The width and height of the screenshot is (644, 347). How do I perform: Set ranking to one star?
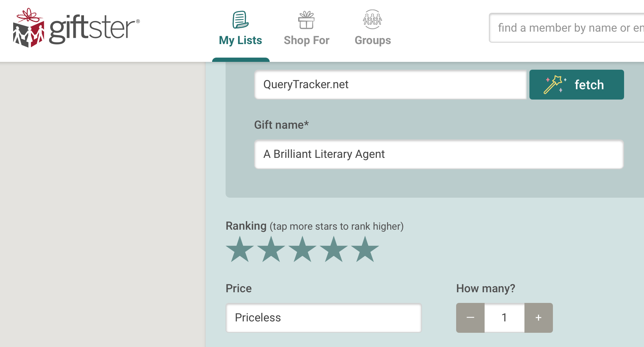(x=240, y=250)
